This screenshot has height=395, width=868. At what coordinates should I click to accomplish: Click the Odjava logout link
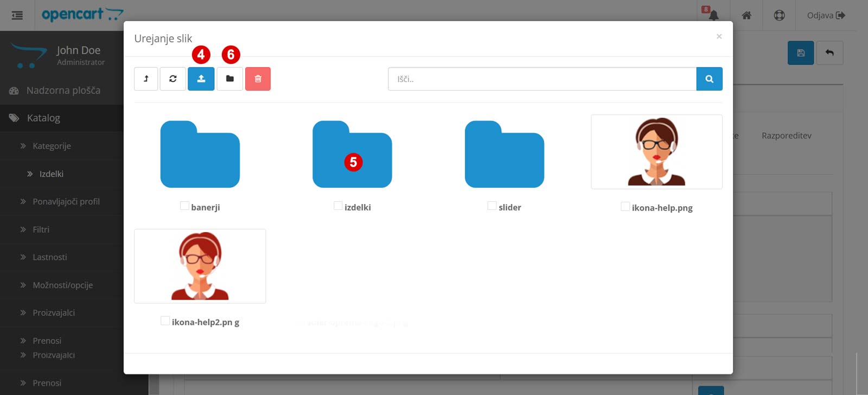(x=825, y=15)
